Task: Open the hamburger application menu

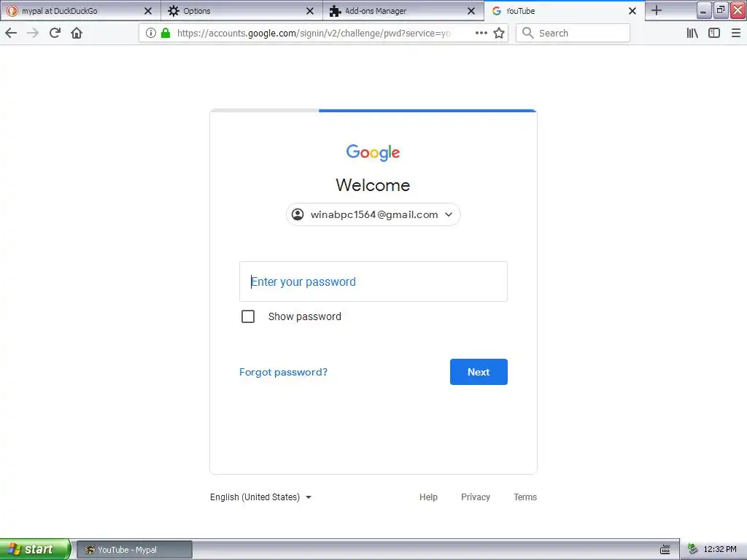Action: (735, 33)
